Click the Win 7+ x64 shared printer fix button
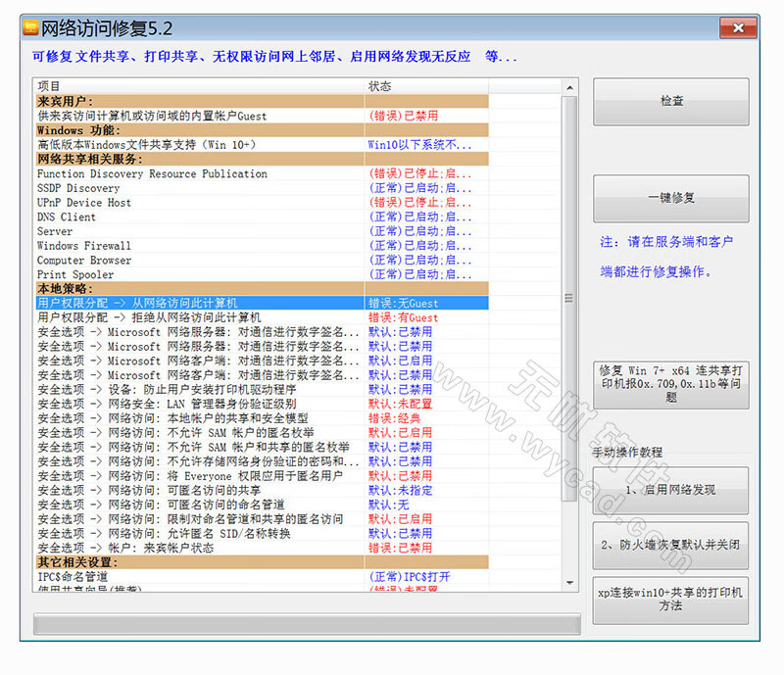 tap(669, 382)
